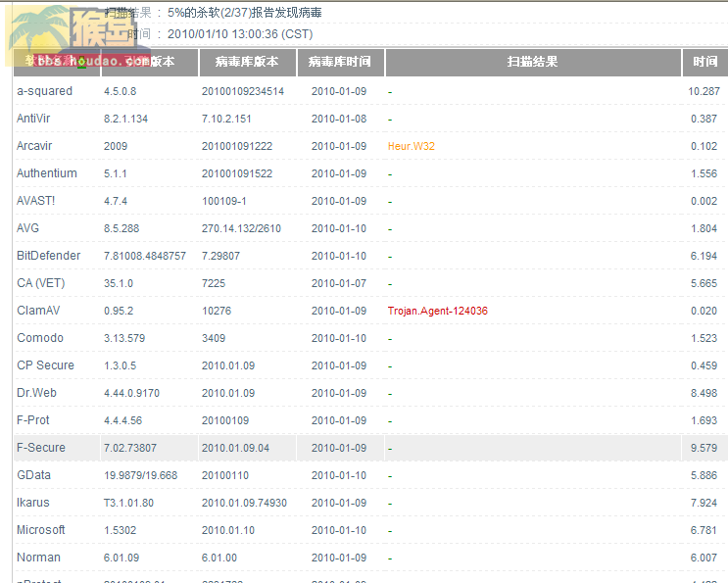Select the GData scanner name
This screenshot has height=583, width=728.
[34, 474]
